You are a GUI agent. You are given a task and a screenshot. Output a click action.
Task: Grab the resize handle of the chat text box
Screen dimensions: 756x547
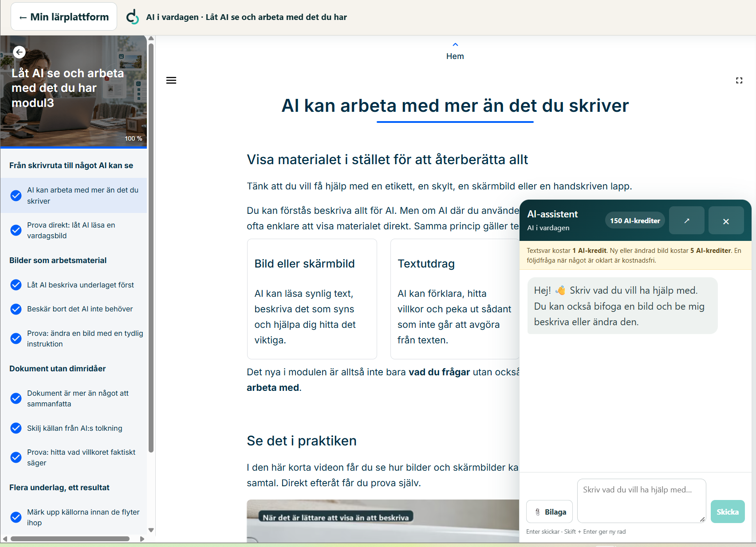(x=702, y=519)
